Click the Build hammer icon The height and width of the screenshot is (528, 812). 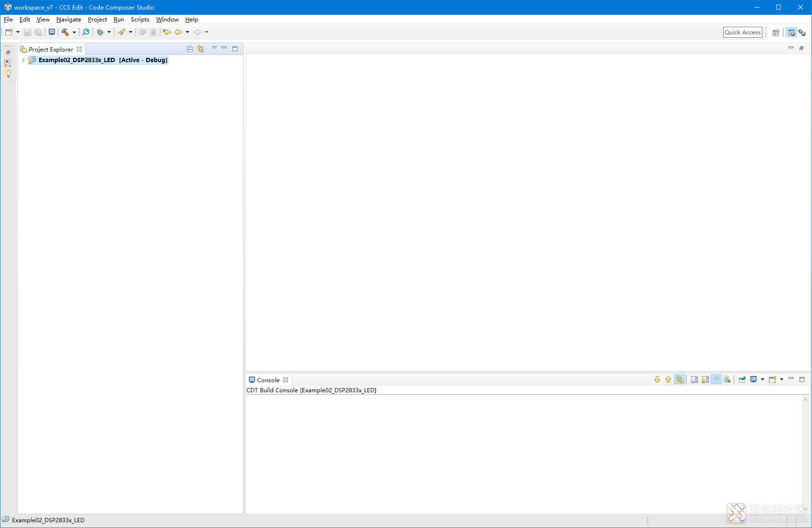coord(65,32)
